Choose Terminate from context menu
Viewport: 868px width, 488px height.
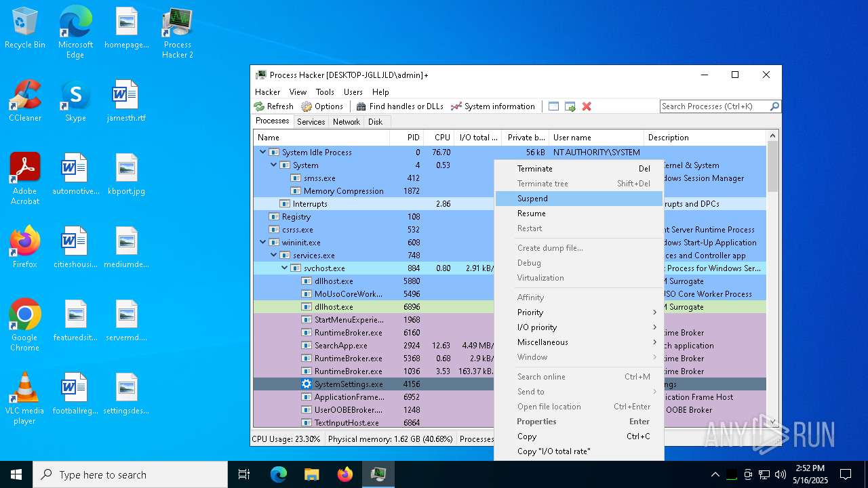pos(578,169)
